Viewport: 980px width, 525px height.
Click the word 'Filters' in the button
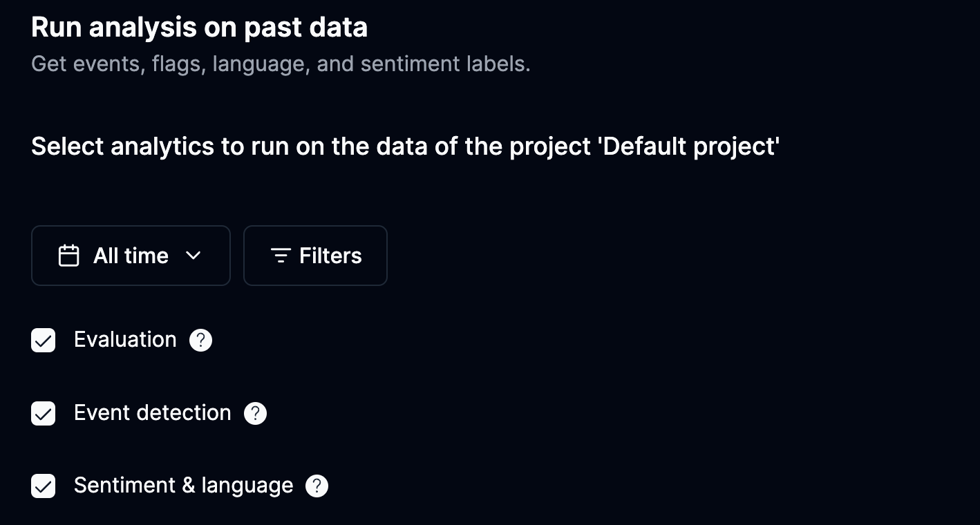(x=330, y=256)
